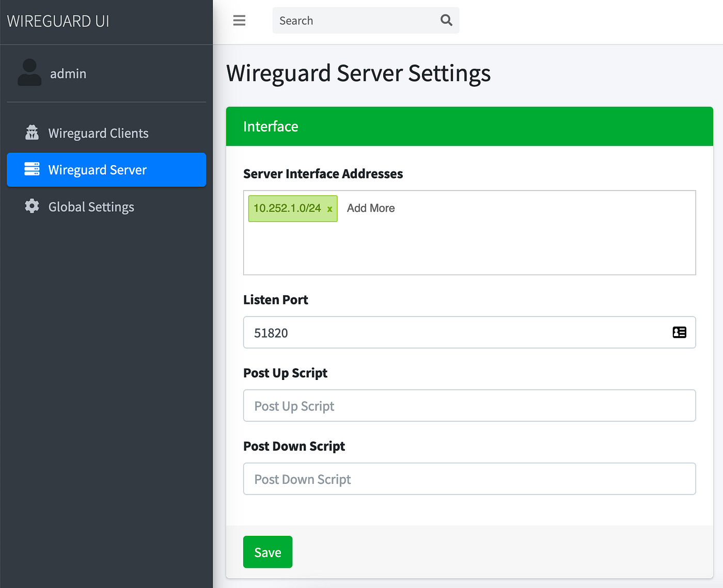
Task: Click the Post Up Script field
Action: click(469, 406)
